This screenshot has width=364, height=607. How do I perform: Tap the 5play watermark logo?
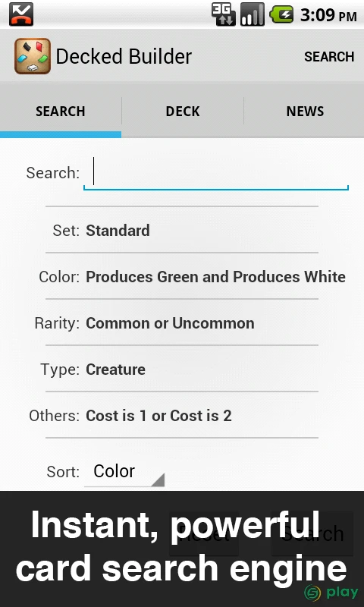(331, 593)
